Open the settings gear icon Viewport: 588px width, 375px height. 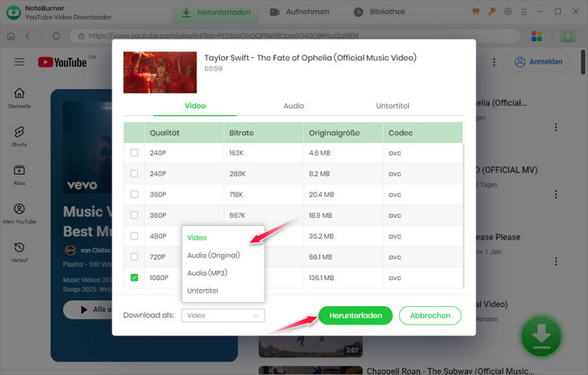point(507,12)
